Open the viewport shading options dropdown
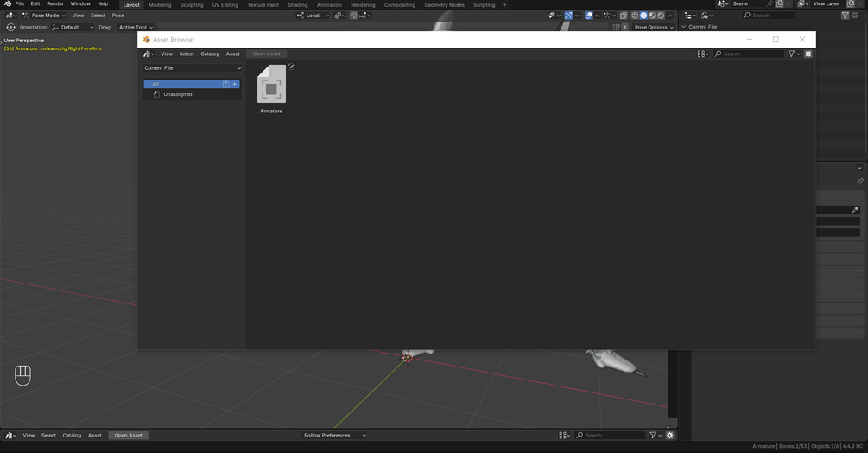The height and width of the screenshot is (453, 868). [x=670, y=16]
